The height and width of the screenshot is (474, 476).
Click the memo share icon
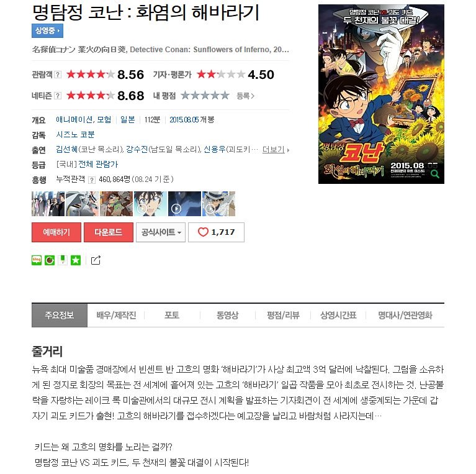click(x=63, y=260)
